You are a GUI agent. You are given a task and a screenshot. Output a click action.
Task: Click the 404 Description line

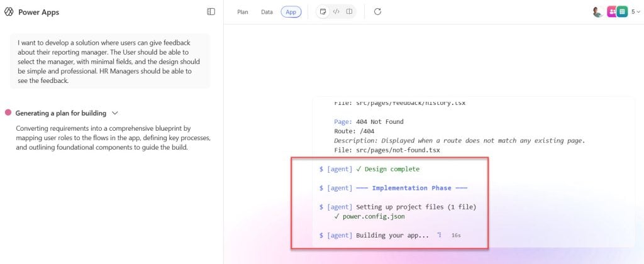[x=459, y=140]
